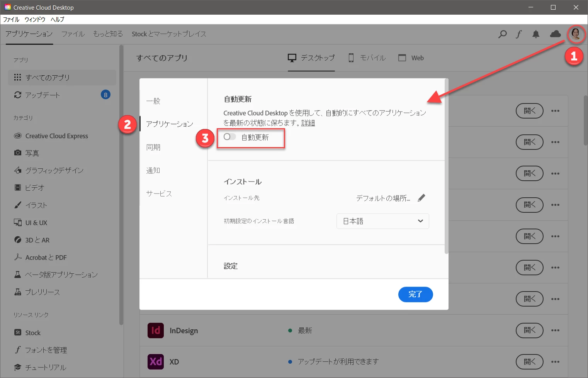Click the preferences dialog scrollbar
588x378 pixels.
(446, 166)
